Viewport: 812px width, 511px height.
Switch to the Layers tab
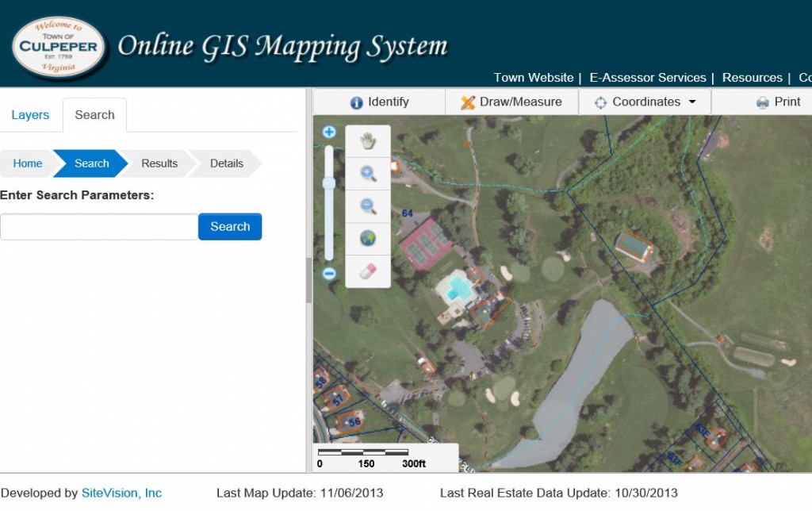click(x=30, y=115)
